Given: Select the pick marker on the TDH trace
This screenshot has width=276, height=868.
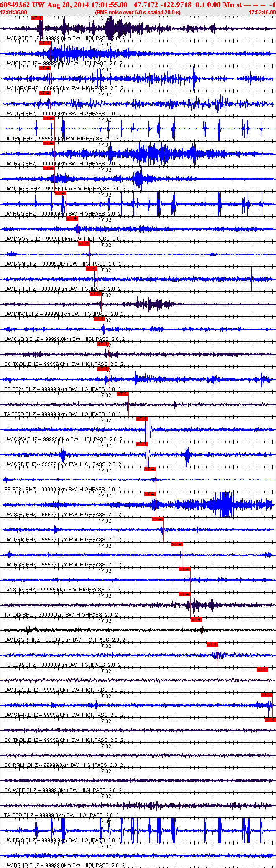Looking at the screenshot, I should click(x=45, y=93).
